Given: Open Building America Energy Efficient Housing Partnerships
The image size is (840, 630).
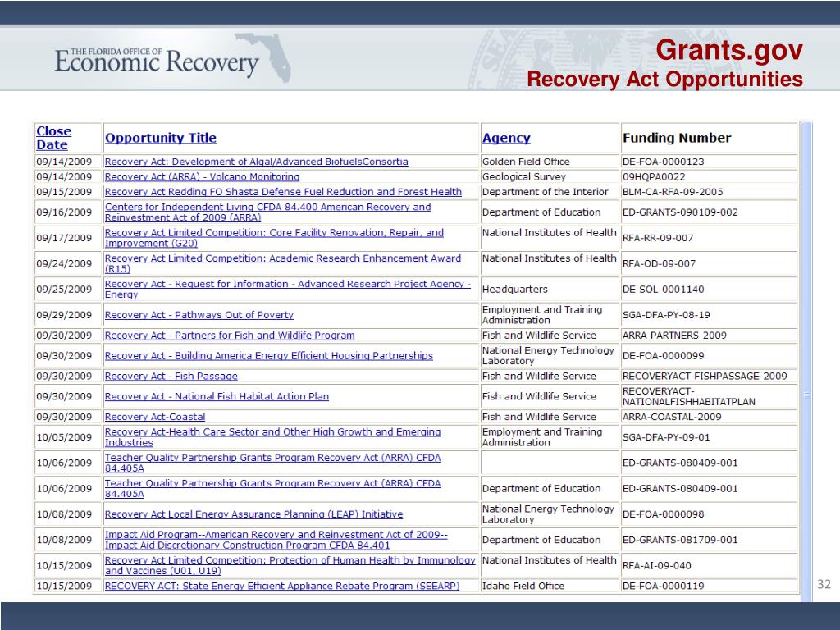Looking at the screenshot, I should coord(268,356).
